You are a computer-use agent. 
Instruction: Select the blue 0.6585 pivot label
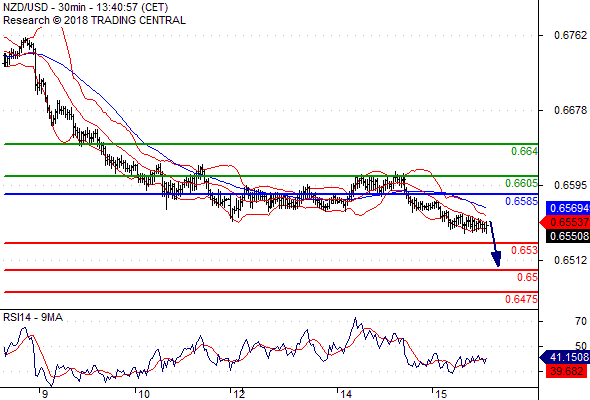pyautogui.click(x=521, y=201)
